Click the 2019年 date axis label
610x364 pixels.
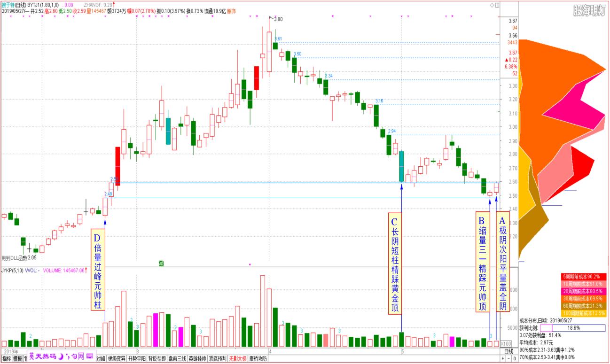click(x=12, y=351)
